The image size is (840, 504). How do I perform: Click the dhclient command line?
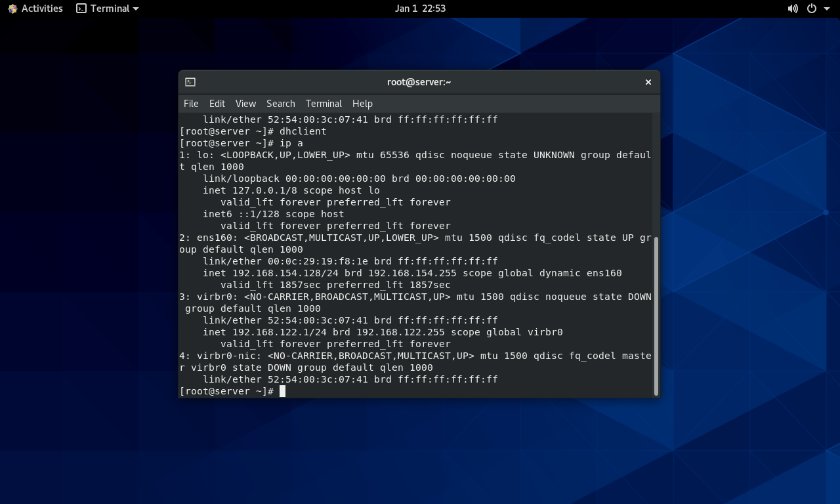[253, 131]
